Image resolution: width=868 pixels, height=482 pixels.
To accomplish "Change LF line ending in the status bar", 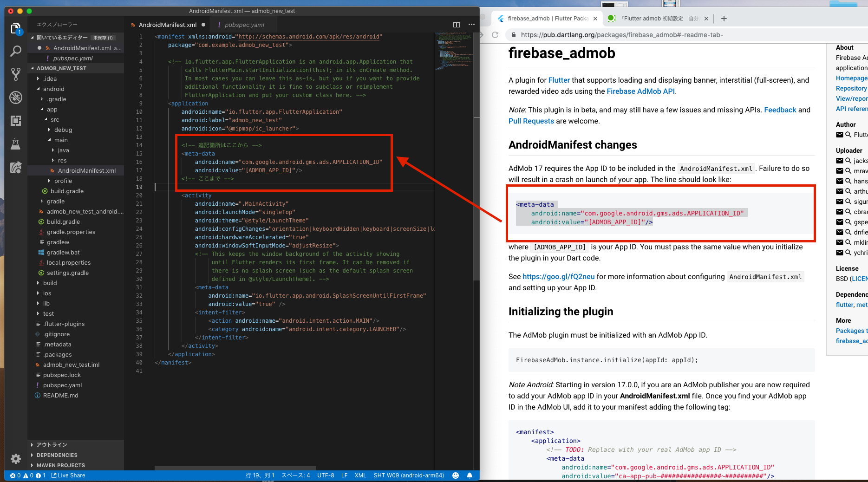I will (345, 475).
